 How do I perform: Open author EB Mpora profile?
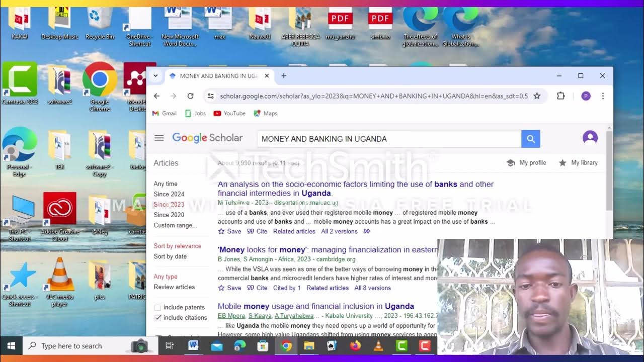pyautogui.click(x=231, y=316)
